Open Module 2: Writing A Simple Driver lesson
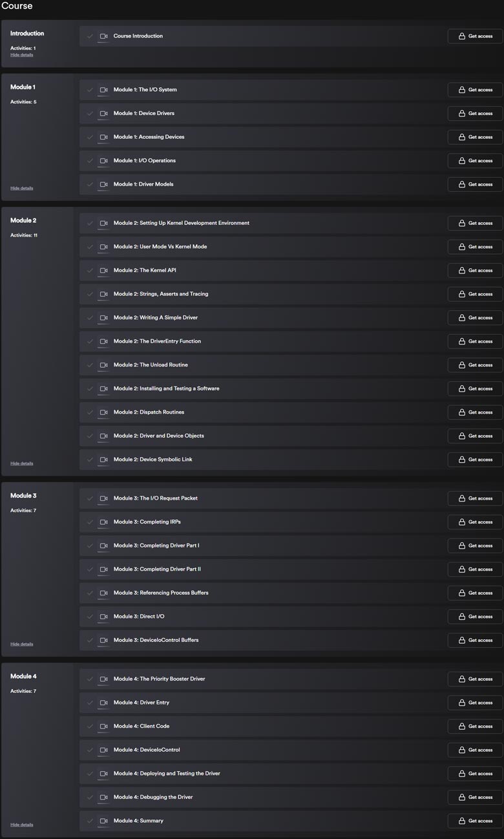504x839 pixels. pos(156,317)
